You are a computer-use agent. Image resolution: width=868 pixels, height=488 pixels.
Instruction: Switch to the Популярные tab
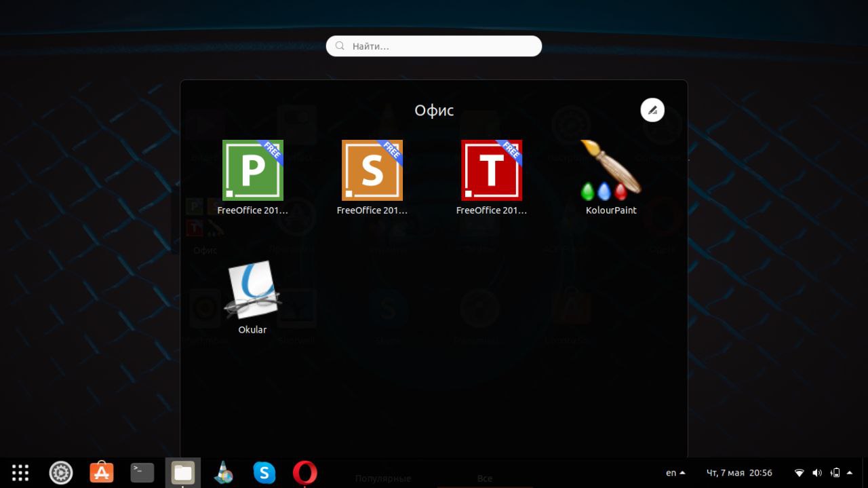click(383, 478)
